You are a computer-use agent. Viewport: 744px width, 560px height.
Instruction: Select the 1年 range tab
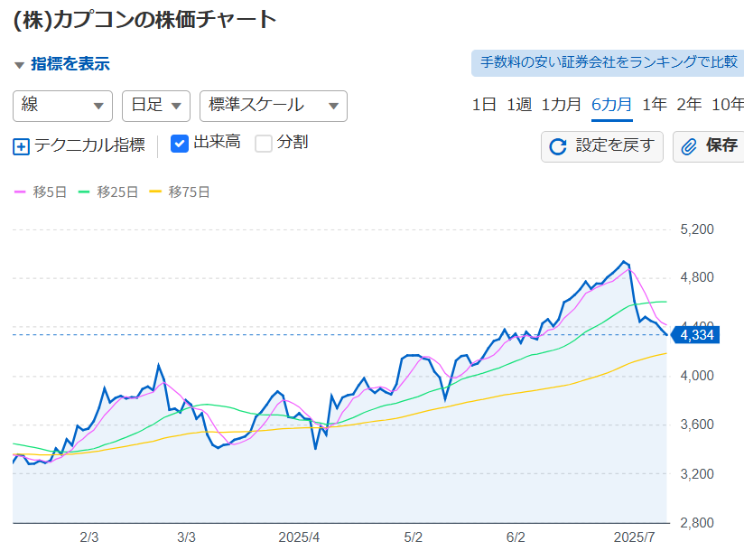(x=655, y=105)
